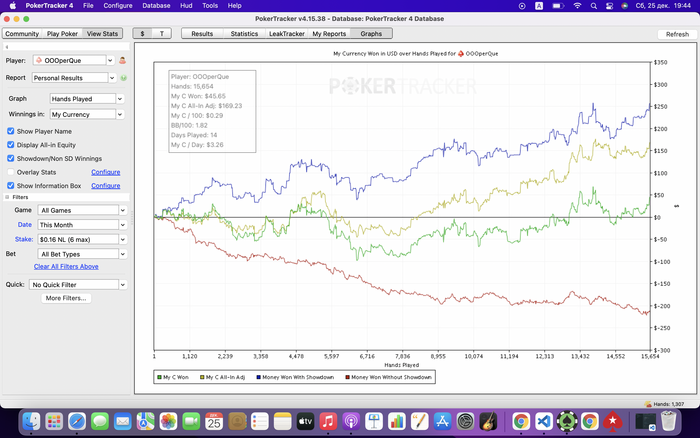700x438 pixels.
Task: Click the player profile icon beside OOOperQue
Action: click(122, 60)
